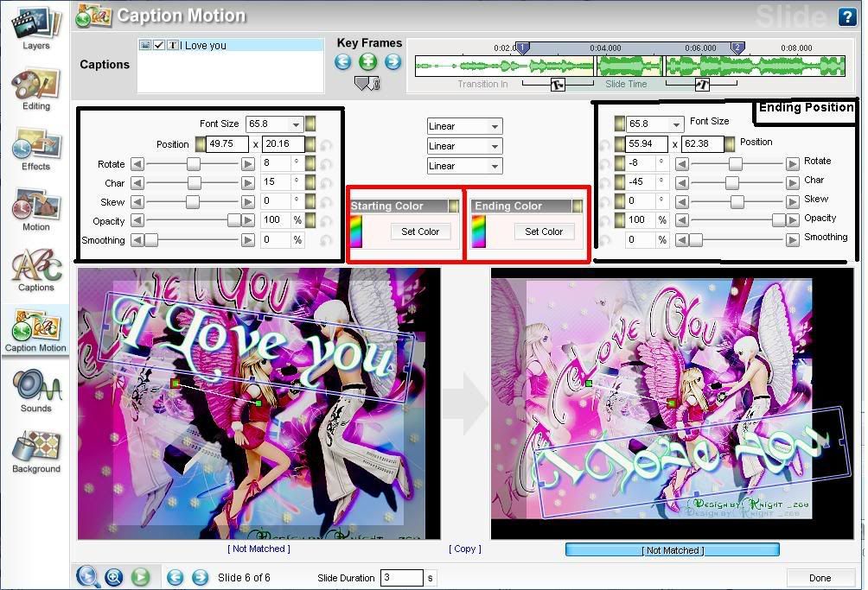Open the starting Font Size dropdown
This screenshot has height=590, width=868.
[297, 124]
